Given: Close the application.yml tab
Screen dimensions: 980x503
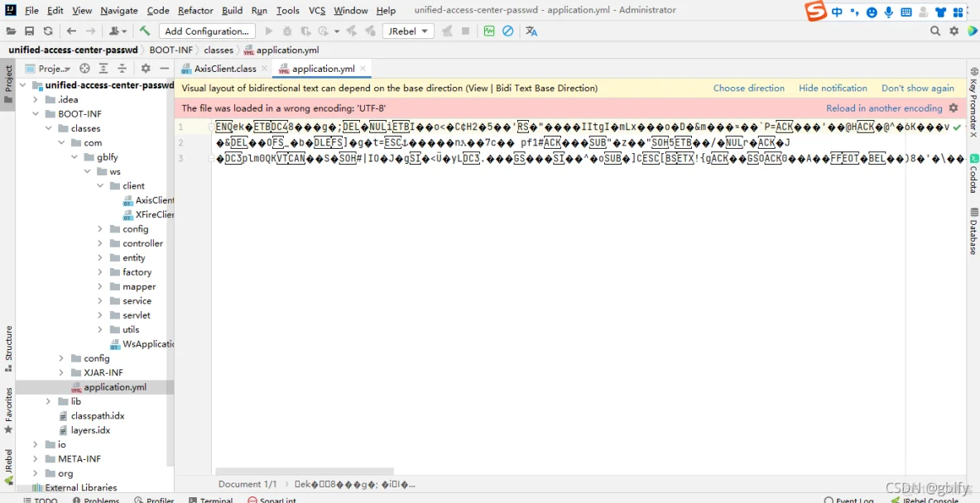Looking at the screenshot, I should pos(363,68).
